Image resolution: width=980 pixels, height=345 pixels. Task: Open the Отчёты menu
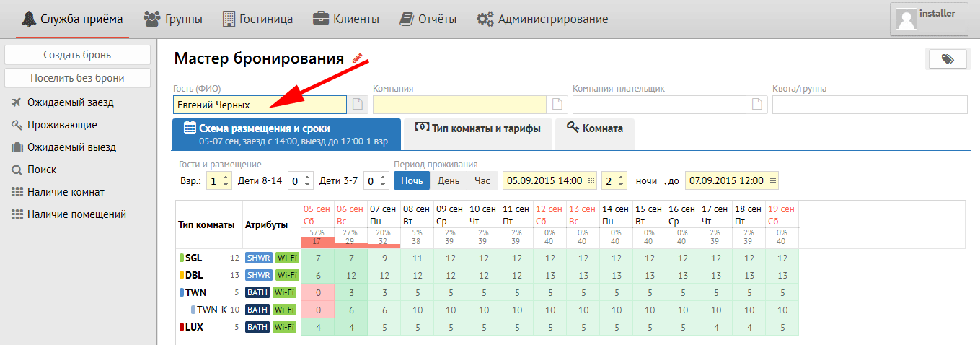(428, 19)
